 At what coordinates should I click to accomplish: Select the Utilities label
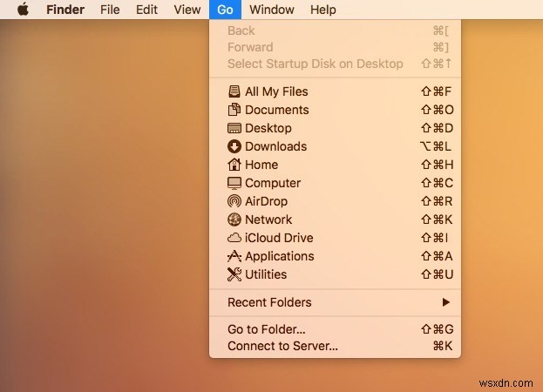(266, 274)
